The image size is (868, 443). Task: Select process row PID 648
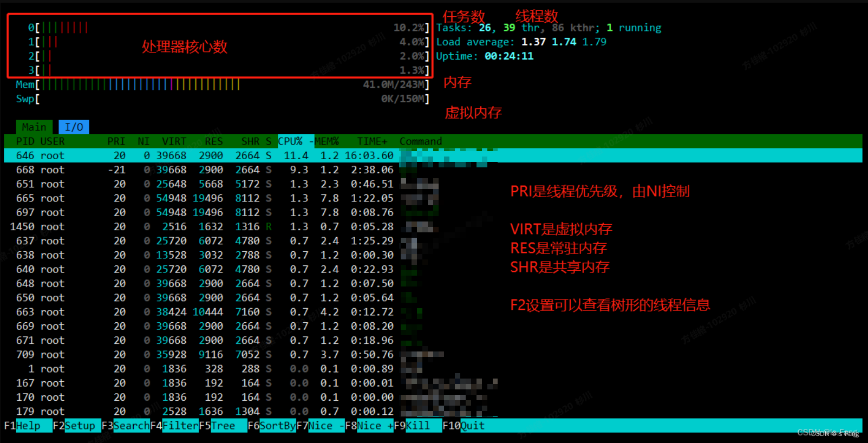(433, 283)
